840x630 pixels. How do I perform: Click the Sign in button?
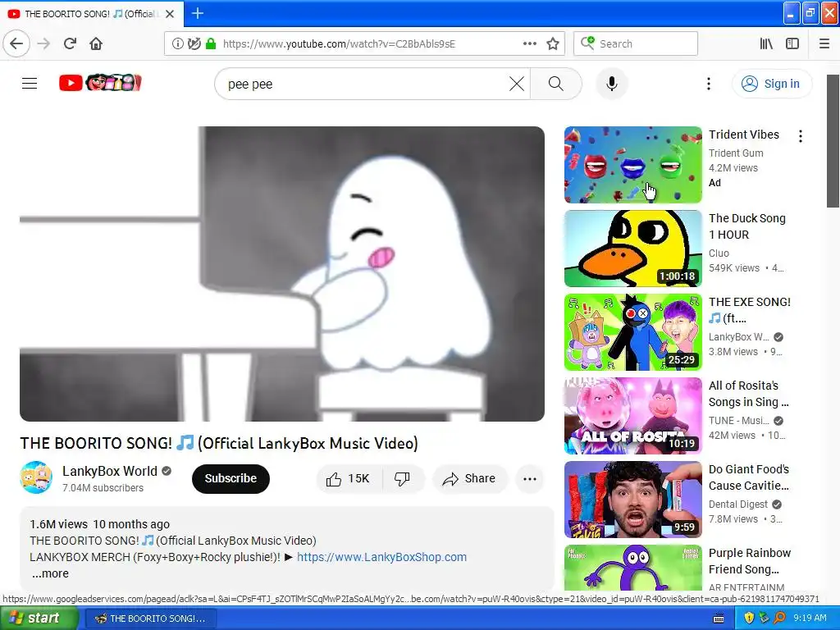[x=771, y=84]
